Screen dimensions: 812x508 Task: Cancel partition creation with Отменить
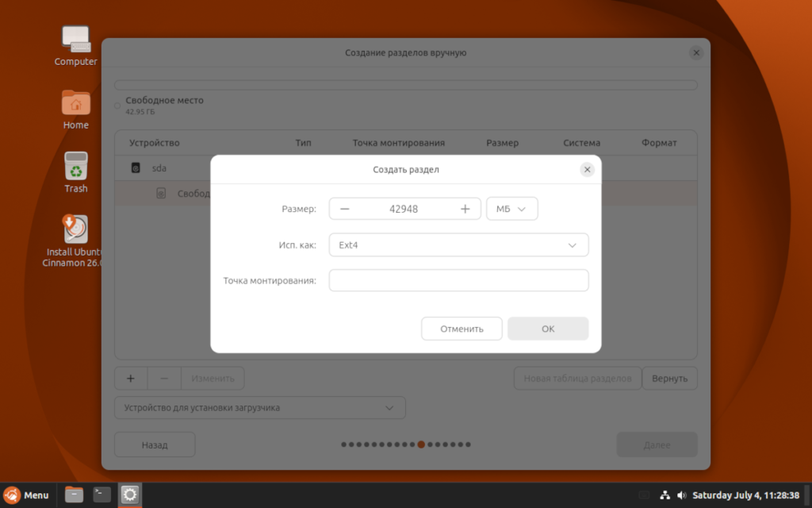coord(462,329)
